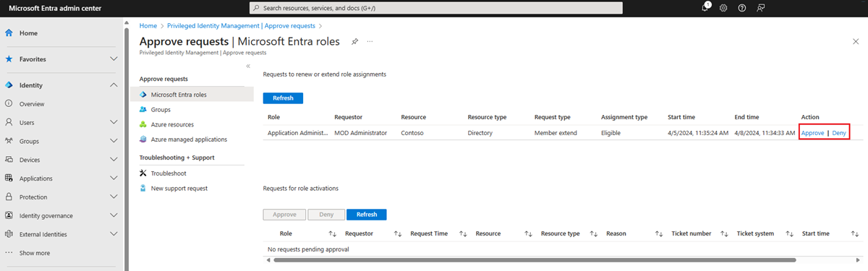Viewport: 868px width, 271px height.
Task: Click the MOD Administrator requestor cell
Action: pos(361,133)
